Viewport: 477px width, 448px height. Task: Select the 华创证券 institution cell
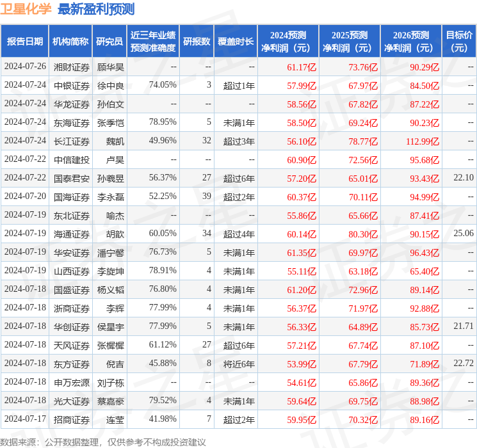click(x=72, y=326)
